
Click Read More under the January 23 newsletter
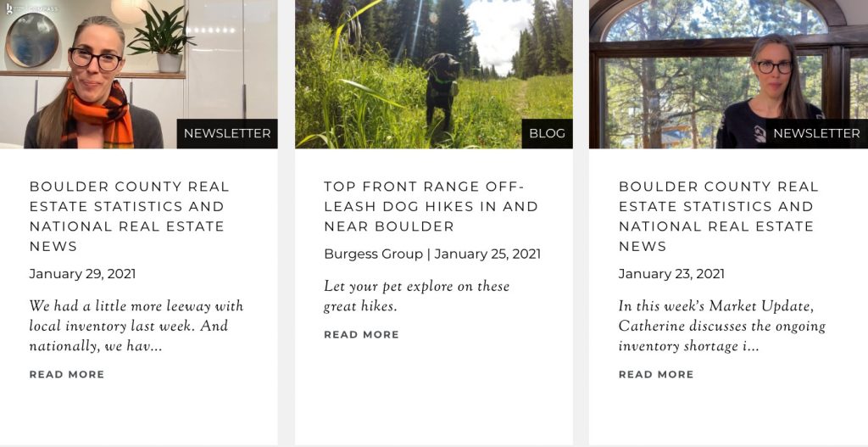pos(656,374)
